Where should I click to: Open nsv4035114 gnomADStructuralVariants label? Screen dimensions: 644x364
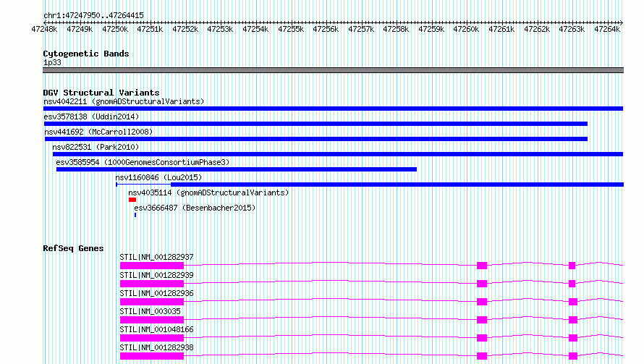pos(208,192)
